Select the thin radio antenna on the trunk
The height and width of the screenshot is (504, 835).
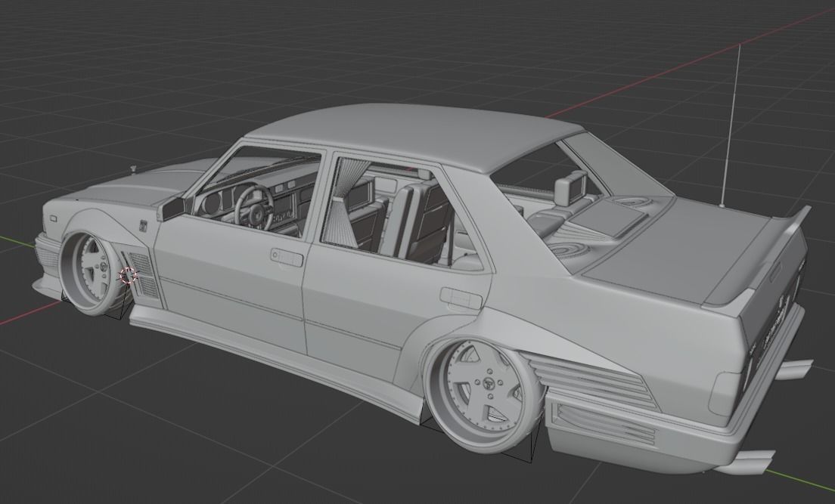(731, 125)
